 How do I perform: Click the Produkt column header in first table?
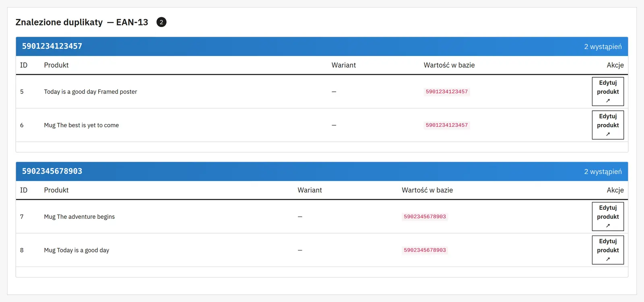tap(56, 65)
